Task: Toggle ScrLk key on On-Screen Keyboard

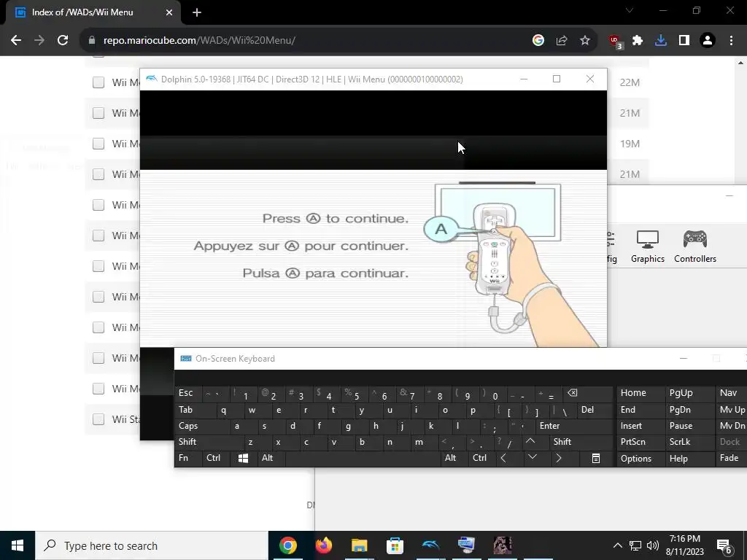Action: tap(689, 442)
